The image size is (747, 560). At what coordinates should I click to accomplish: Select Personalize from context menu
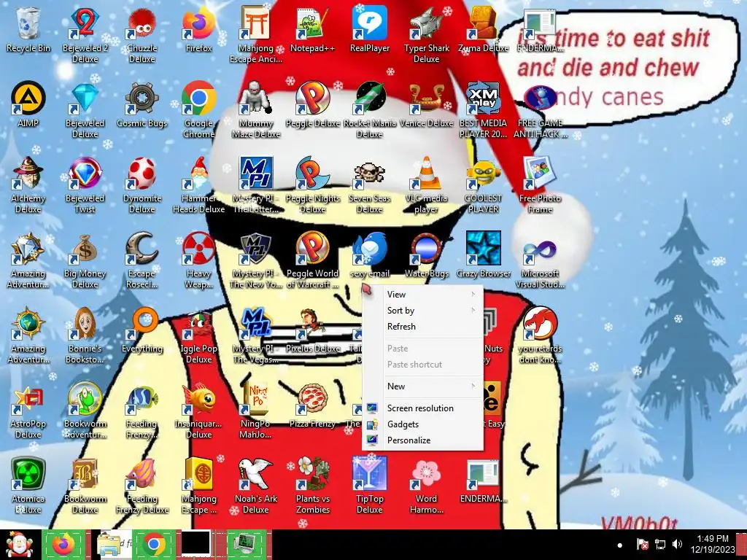point(422,440)
